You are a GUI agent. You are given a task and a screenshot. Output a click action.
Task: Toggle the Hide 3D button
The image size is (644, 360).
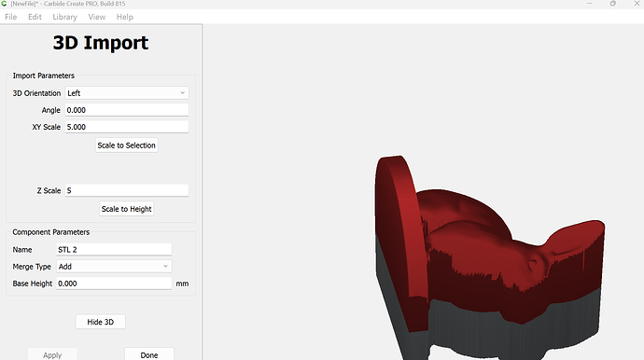101,322
